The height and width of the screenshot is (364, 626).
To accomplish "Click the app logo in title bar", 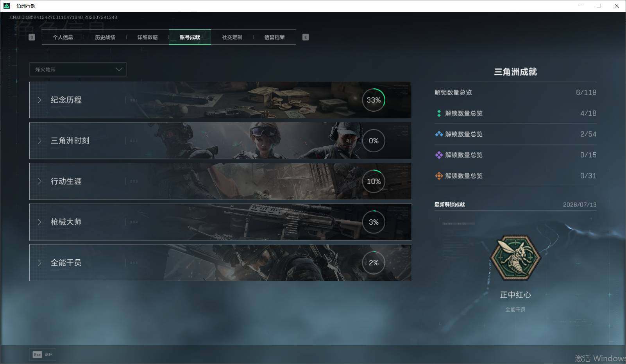I will (x=6, y=6).
